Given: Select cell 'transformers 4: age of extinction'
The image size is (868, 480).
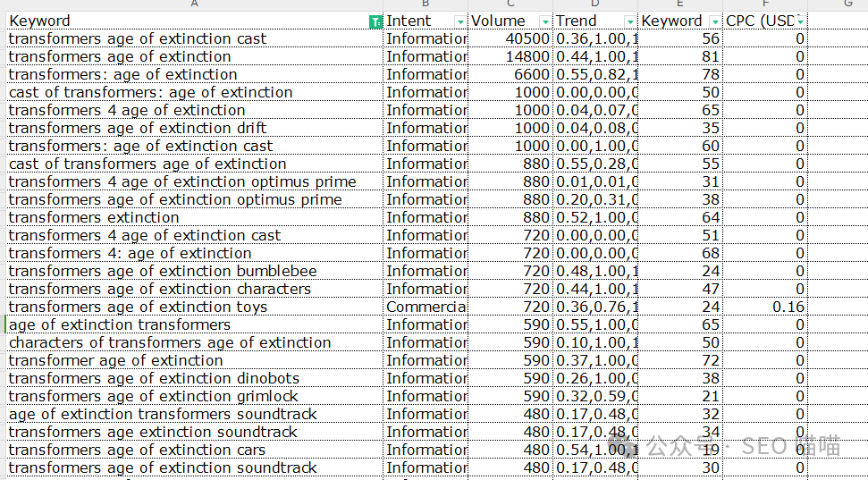Looking at the screenshot, I should pos(195,252).
